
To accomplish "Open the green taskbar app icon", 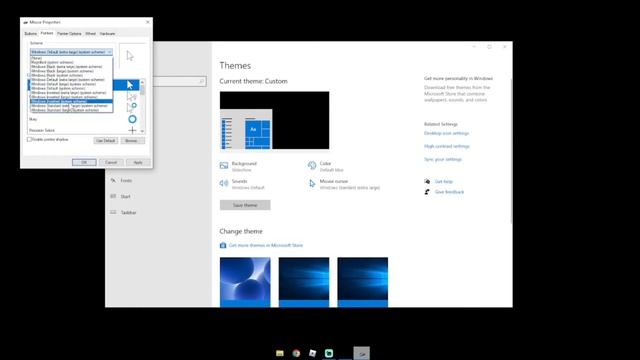I will click(x=329, y=353).
